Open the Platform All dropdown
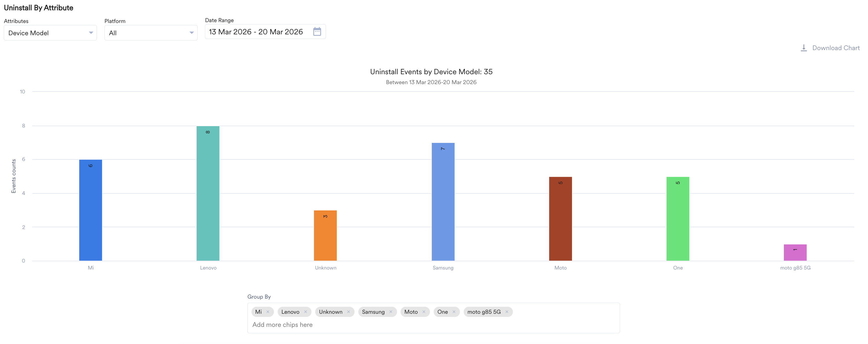868x344 pixels. pos(150,33)
